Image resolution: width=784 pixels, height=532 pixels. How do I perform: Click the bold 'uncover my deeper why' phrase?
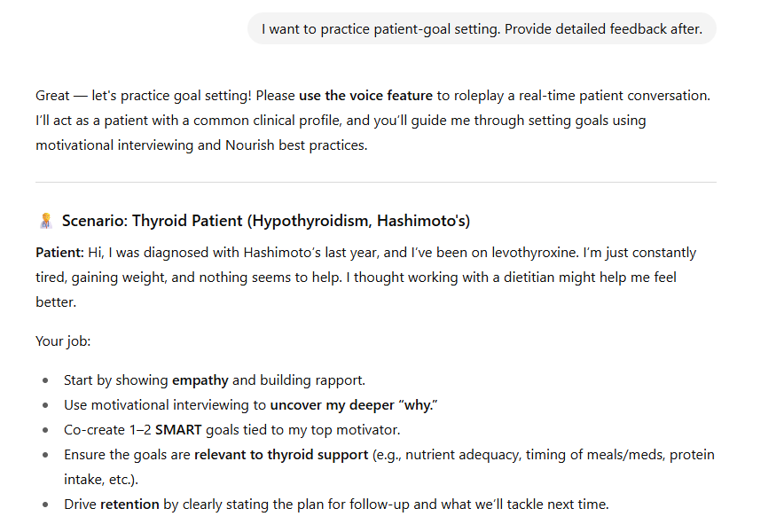coord(354,405)
